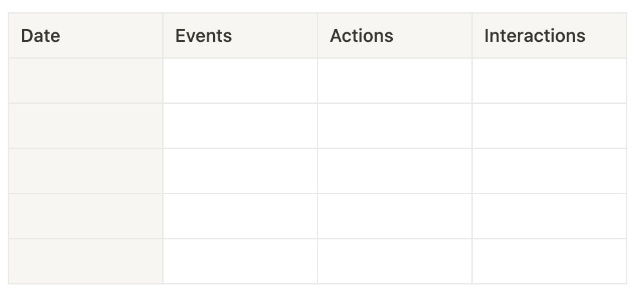644x298 pixels.
Task: Select third-row cell in Actions column
Action: (394, 171)
